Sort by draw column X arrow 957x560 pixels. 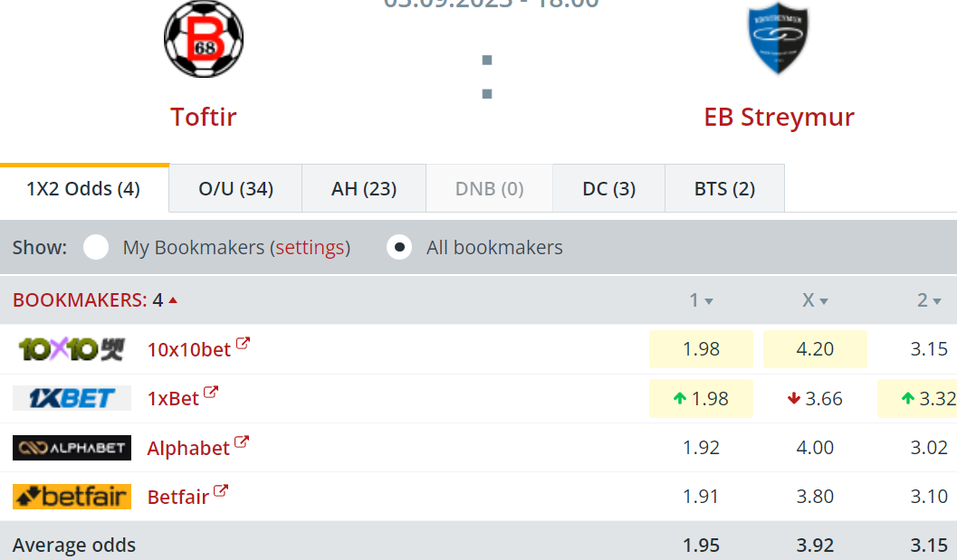(x=823, y=301)
